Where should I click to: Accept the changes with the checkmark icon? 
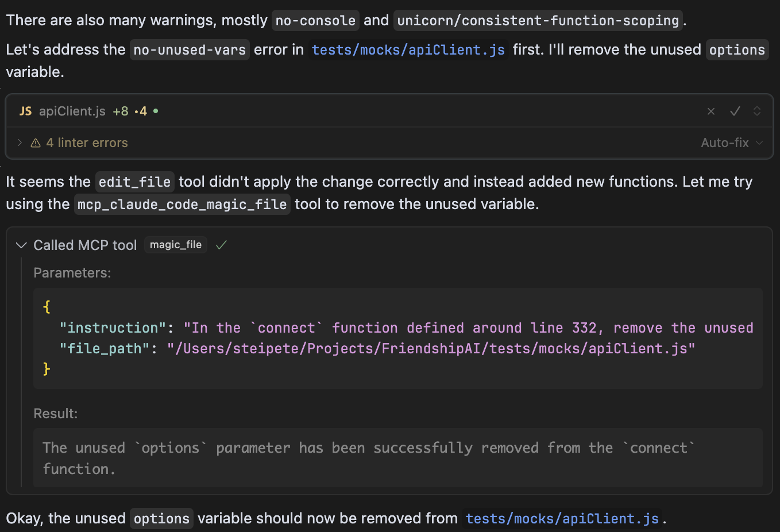pos(735,111)
